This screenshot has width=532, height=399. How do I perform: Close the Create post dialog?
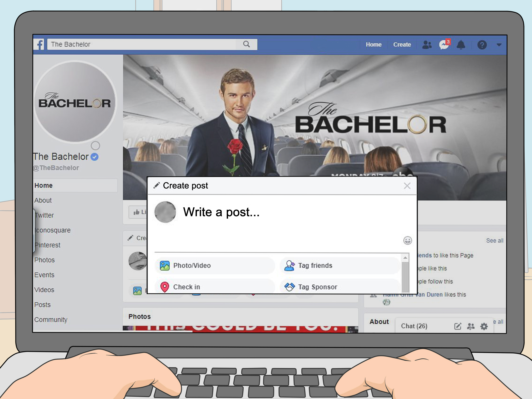(x=407, y=186)
